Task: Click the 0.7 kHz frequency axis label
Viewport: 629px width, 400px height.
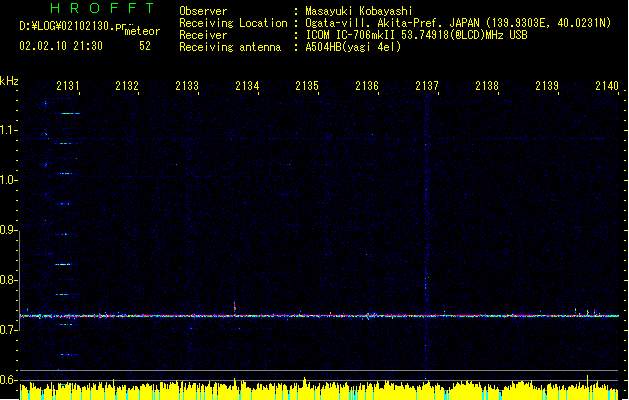Action: click(x=8, y=330)
